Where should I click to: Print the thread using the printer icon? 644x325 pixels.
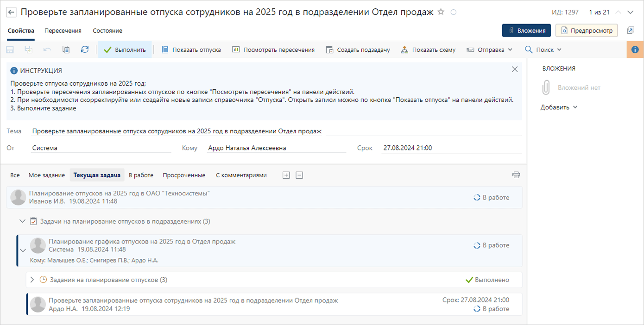(516, 175)
